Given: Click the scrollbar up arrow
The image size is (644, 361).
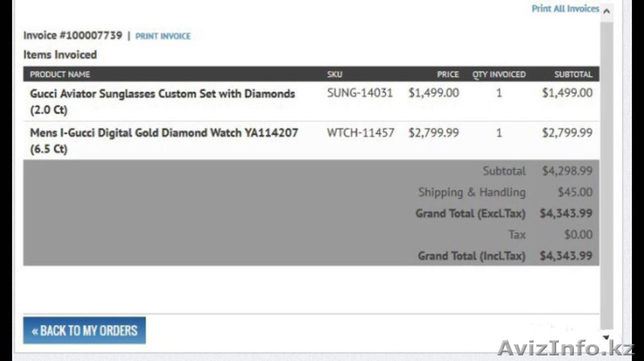Looking at the screenshot, I should pyautogui.click(x=606, y=11).
